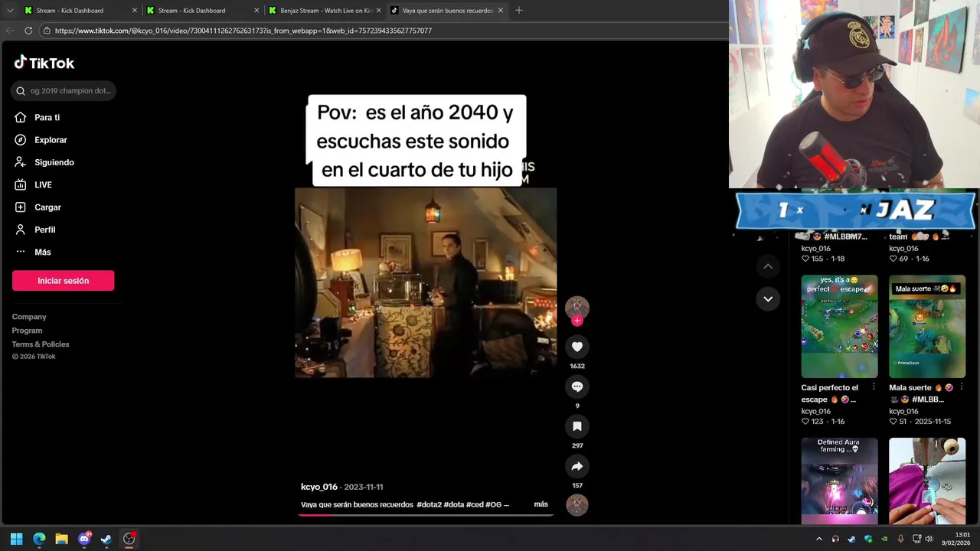Expand the Company footer section
Image resolution: width=980 pixels, height=551 pixels.
pos(29,317)
